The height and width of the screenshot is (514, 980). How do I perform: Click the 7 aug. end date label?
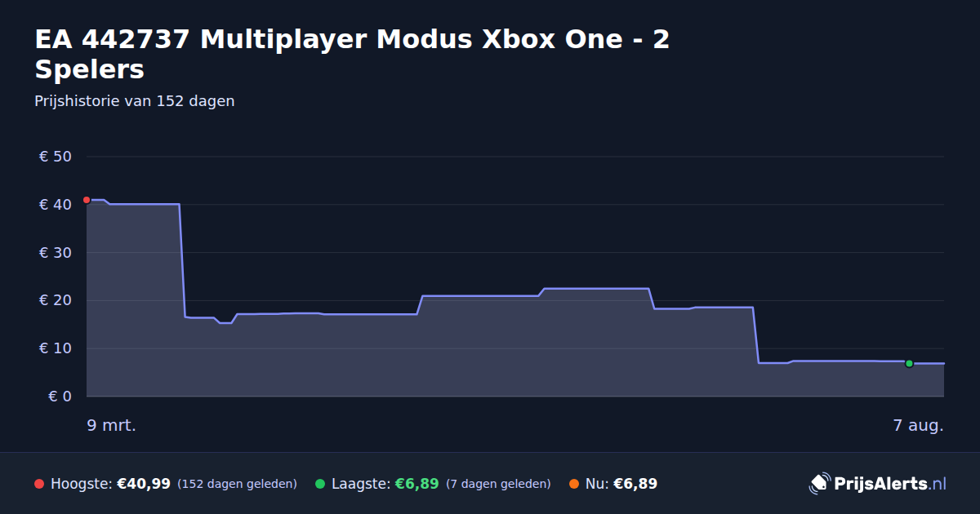919,425
